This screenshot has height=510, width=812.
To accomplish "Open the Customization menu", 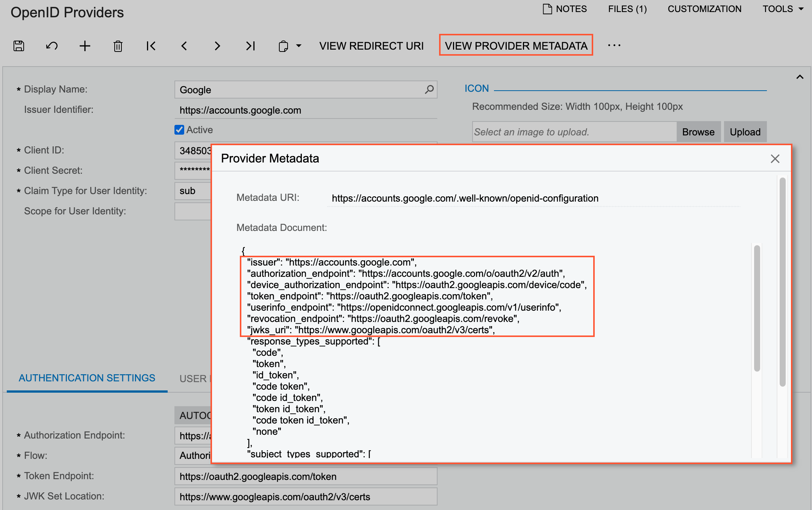I will pos(704,9).
